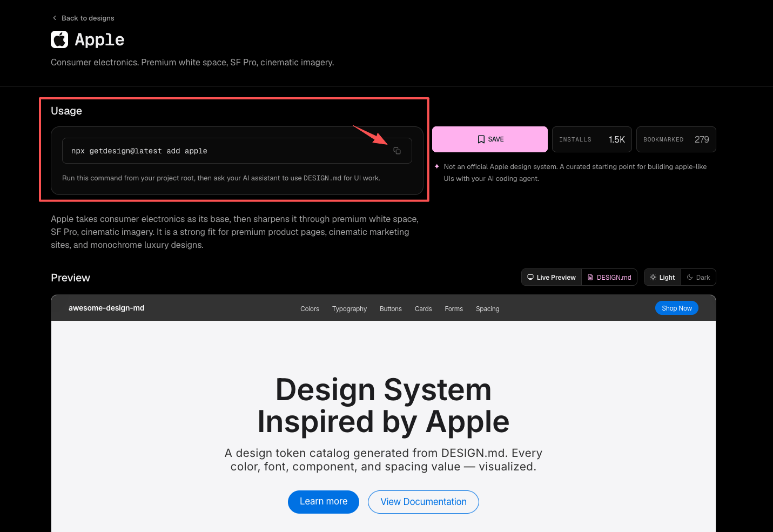Click the Apple page title
773x532 pixels.
pyautogui.click(x=99, y=39)
